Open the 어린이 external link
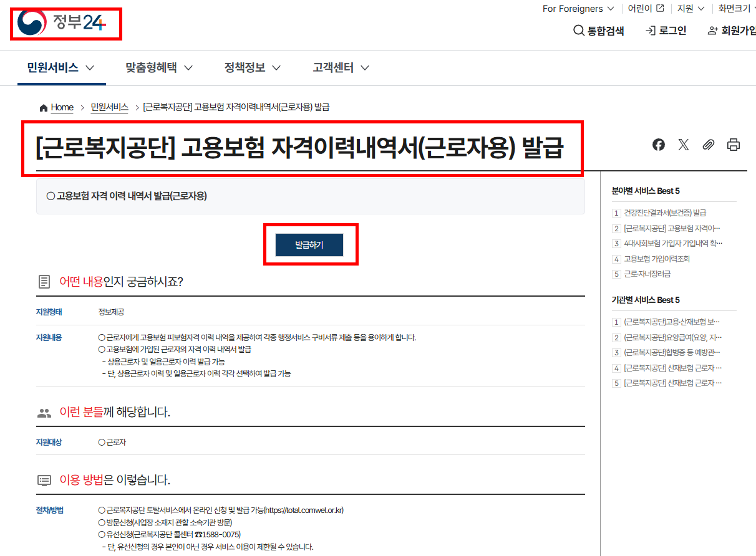The width and height of the screenshot is (756, 556). point(646,9)
